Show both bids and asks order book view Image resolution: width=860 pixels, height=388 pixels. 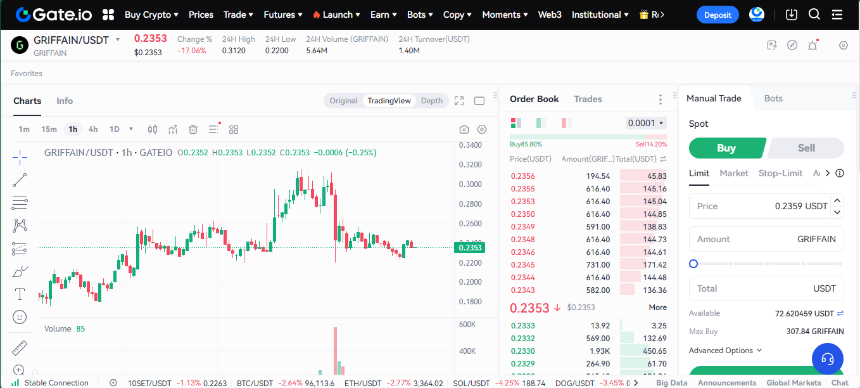coord(516,123)
